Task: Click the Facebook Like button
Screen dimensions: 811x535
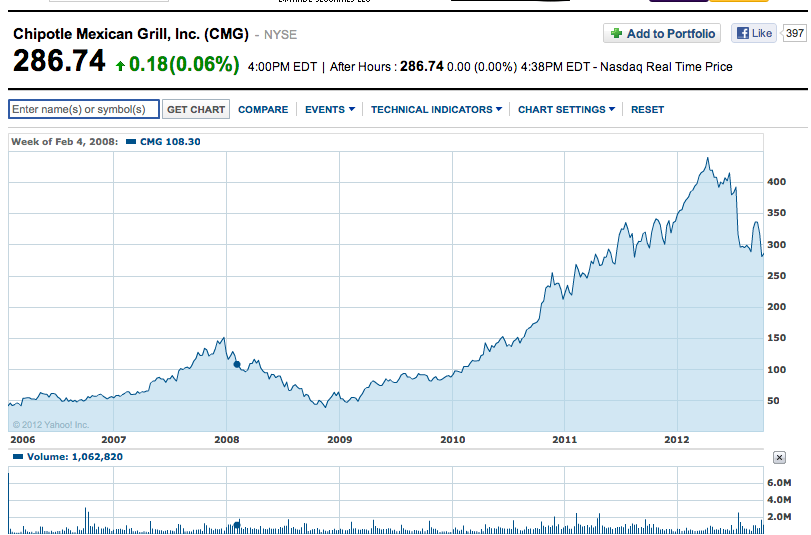Action: tap(754, 34)
